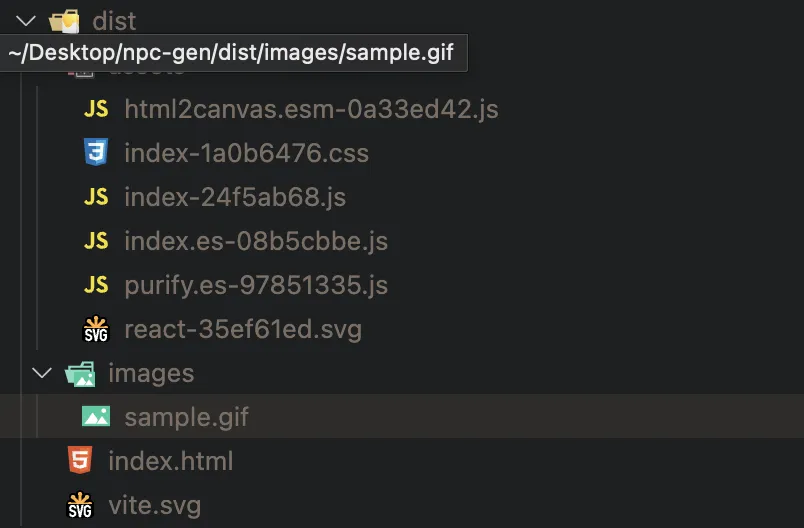The height and width of the screenshot is (528, 804).
Task: Open index.es-08b5cbbe.js file
Action: pyautogui.click(x=256, y=241)
